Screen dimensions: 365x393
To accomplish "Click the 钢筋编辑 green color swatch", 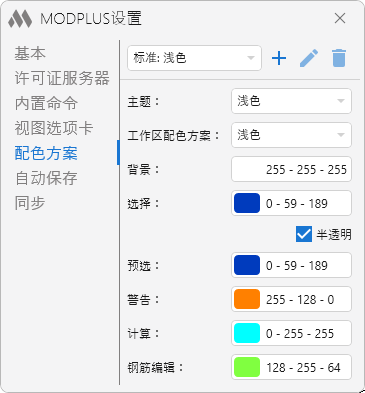I will [247, 367].
